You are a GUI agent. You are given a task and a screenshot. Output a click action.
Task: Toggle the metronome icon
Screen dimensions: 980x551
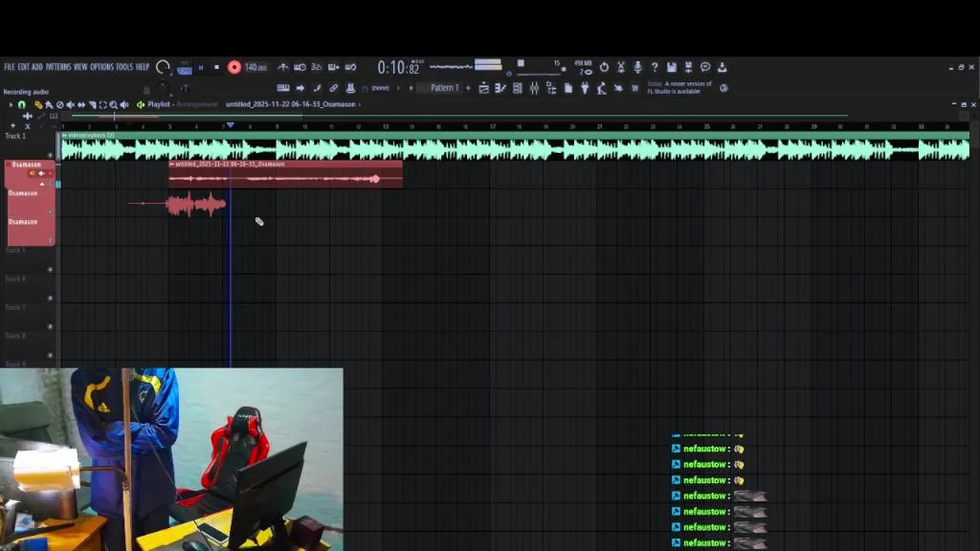283,67
